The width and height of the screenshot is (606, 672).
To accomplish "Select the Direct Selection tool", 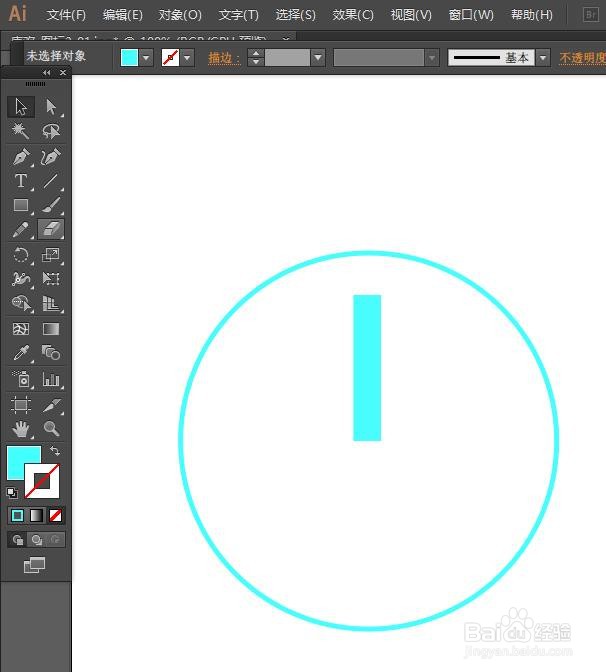I will (51, 106).
